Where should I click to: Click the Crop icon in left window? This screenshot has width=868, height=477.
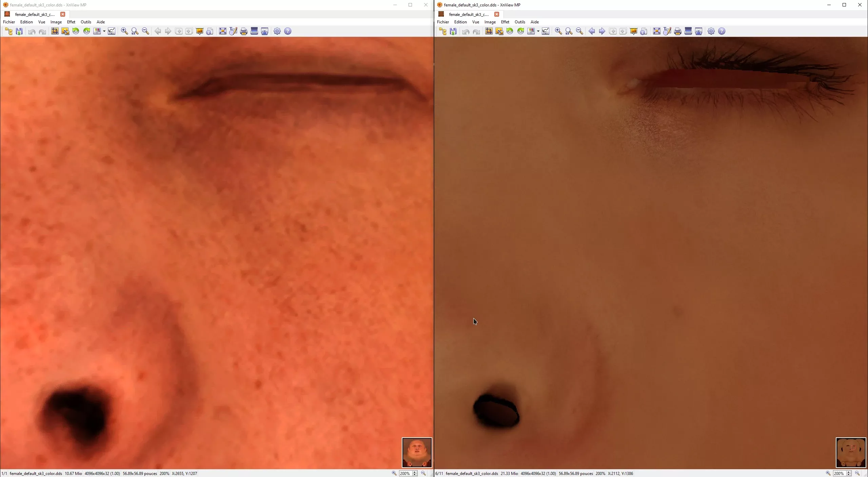[x=55, y=31]
